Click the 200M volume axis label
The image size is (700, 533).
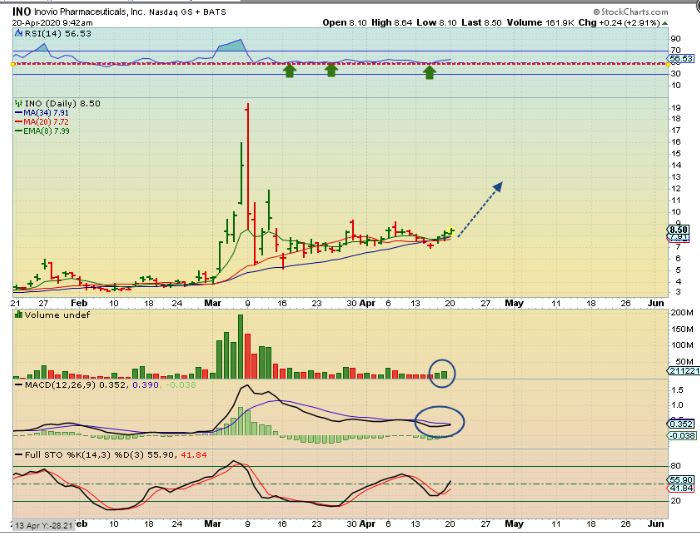(682, 312)
